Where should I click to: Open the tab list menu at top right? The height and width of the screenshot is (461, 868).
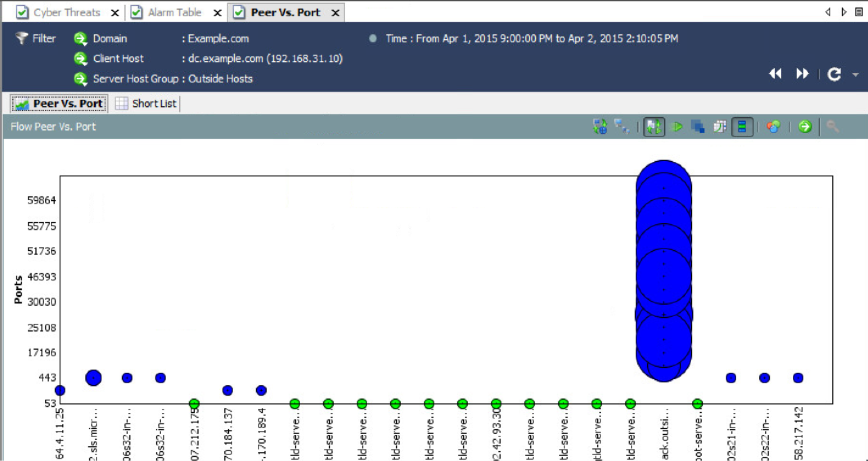coord(859,12)
